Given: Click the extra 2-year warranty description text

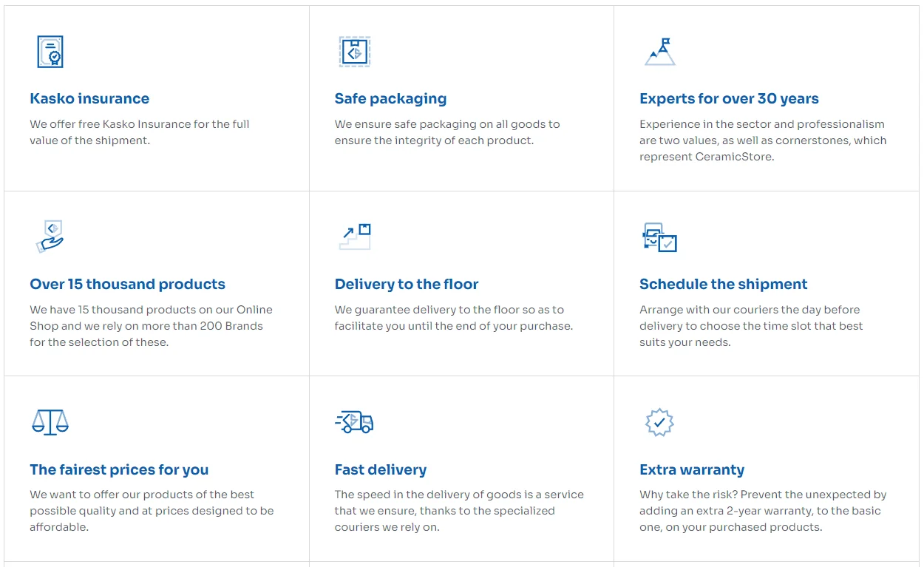Looking at the screenshot, I should pyautogui.click(x=762, y=511).
